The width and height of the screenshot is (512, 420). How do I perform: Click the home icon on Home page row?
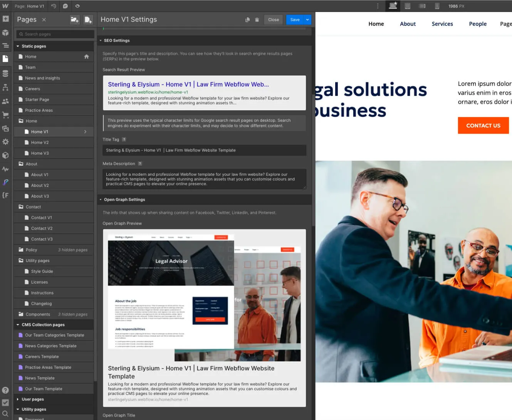pos(86,57)
